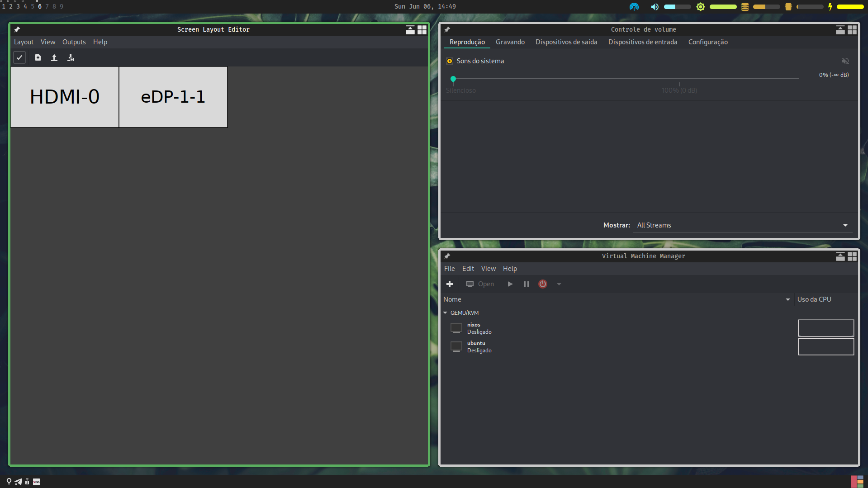Click the Save layout as icon

pos(71,57)
